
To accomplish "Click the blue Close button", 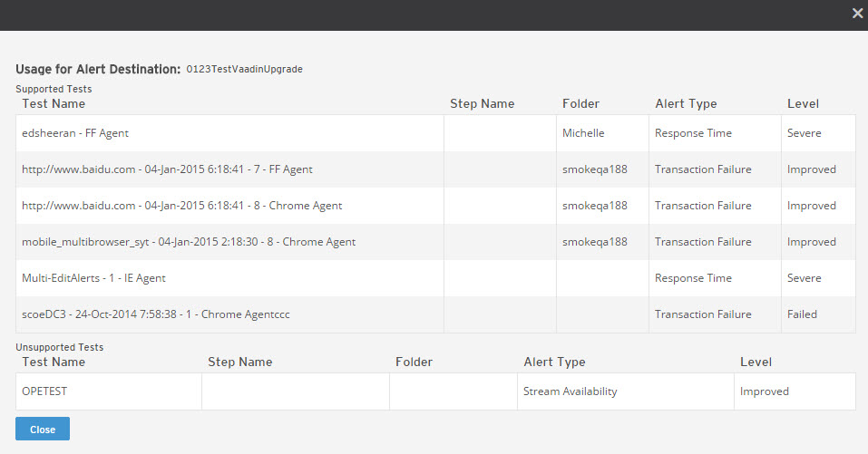I will pos(43,429).
